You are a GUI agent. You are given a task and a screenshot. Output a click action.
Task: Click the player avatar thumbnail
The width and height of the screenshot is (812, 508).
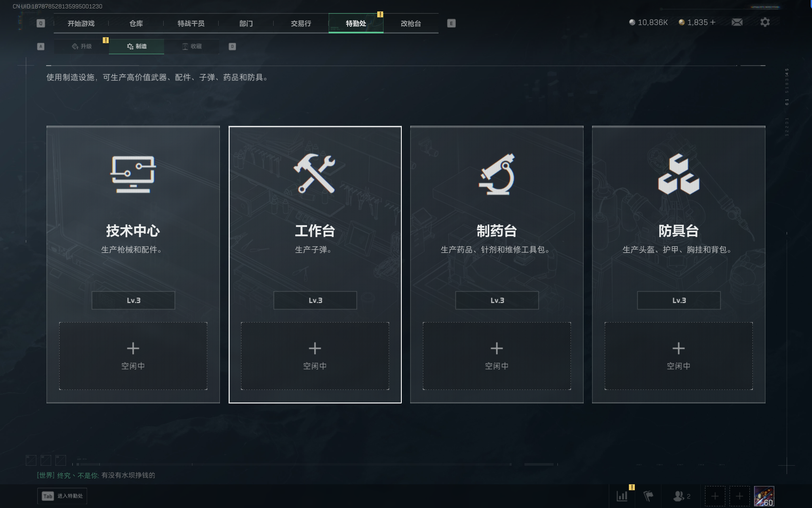(x=764, y=496)
